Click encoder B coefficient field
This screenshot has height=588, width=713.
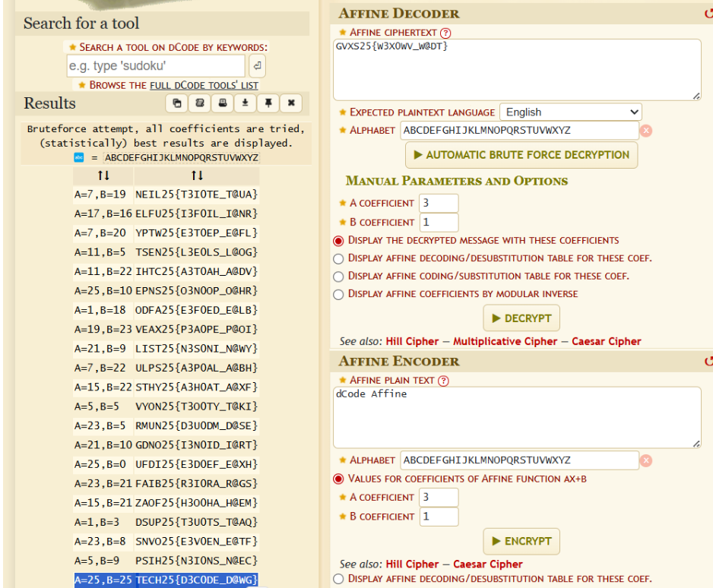click(439, 517)
